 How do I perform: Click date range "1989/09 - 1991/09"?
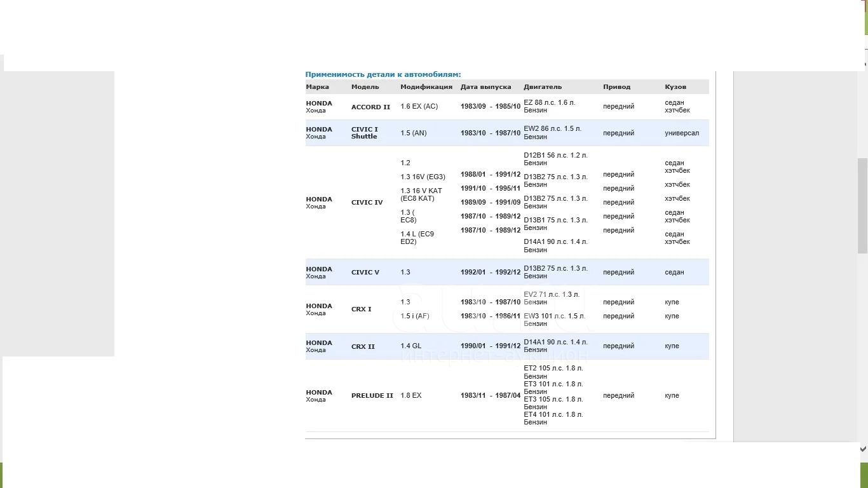490,203
